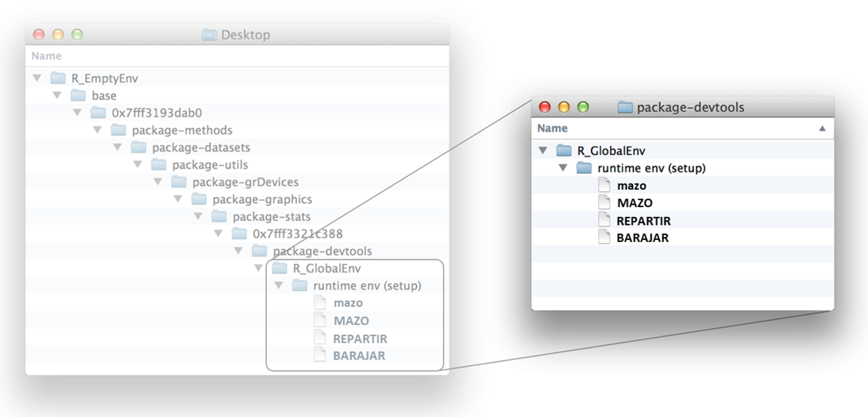868x417 pixels.
Task: Click the BARAJAR file icon in package-devtools window
Action: [x=605, y=238]
